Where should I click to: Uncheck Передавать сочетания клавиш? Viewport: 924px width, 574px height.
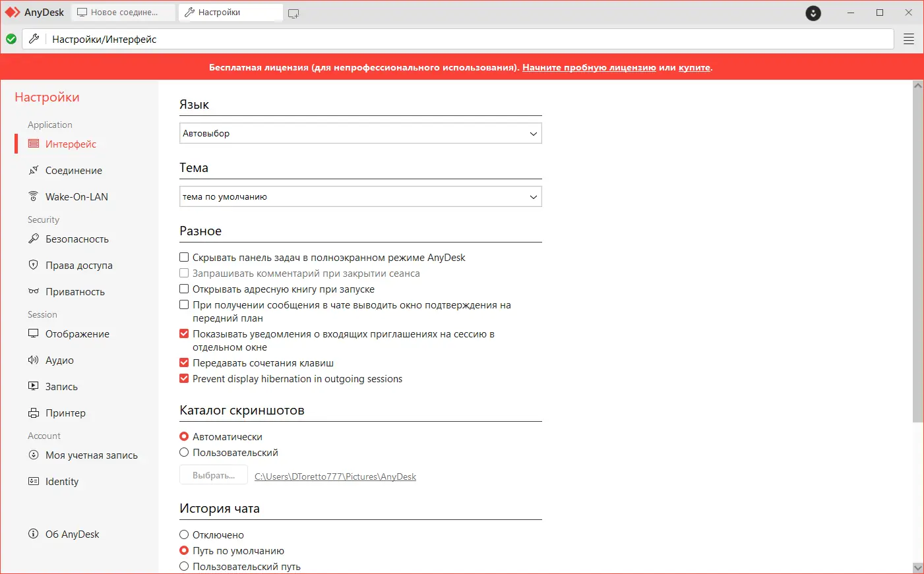184,362
